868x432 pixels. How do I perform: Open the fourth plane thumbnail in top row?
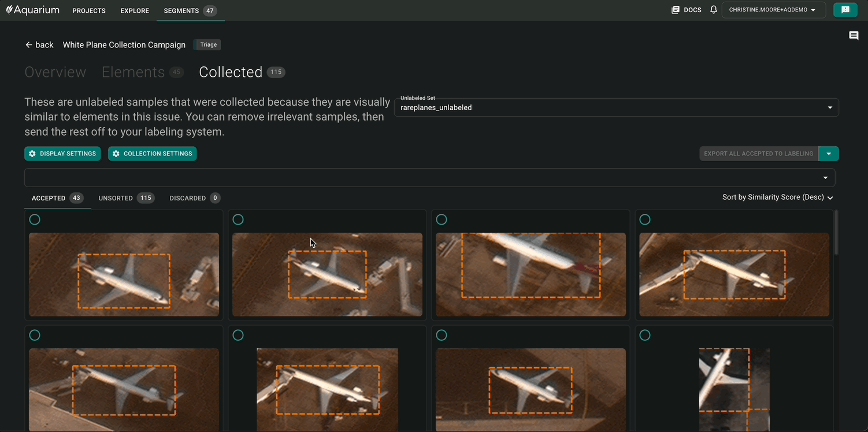[x=734, y=274]
